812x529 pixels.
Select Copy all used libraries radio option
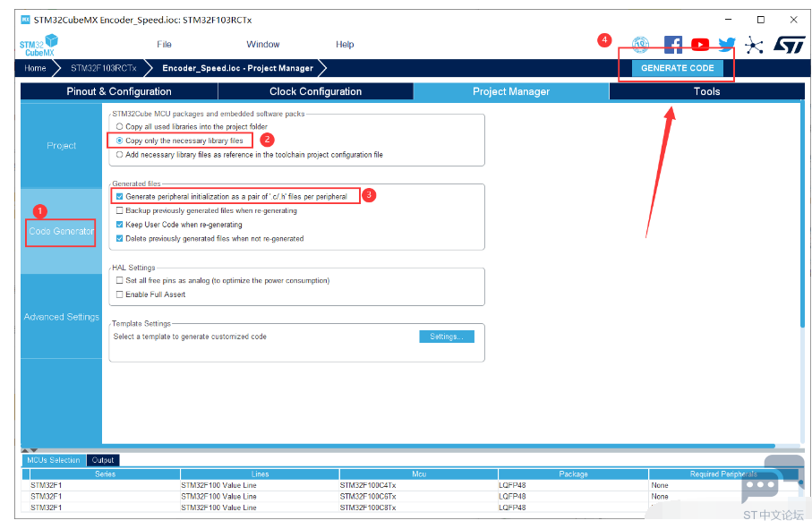120,126
